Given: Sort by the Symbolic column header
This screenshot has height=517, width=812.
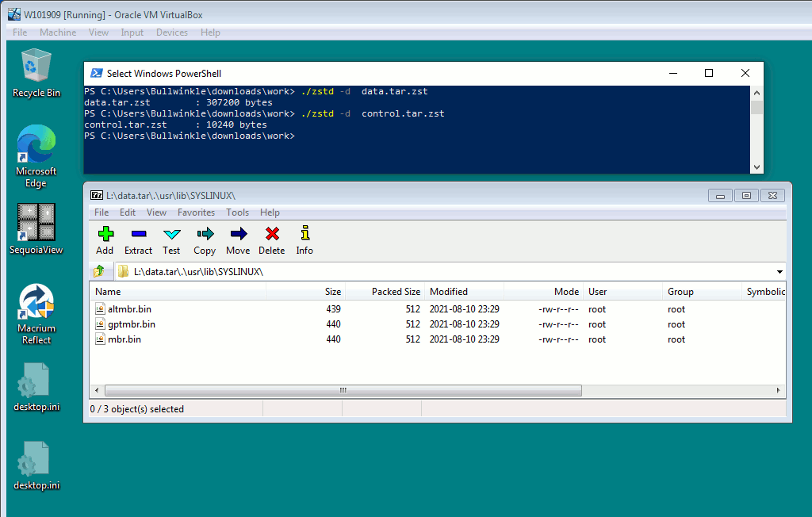Looking at the screenshot, I should click(x=764, y=292).
